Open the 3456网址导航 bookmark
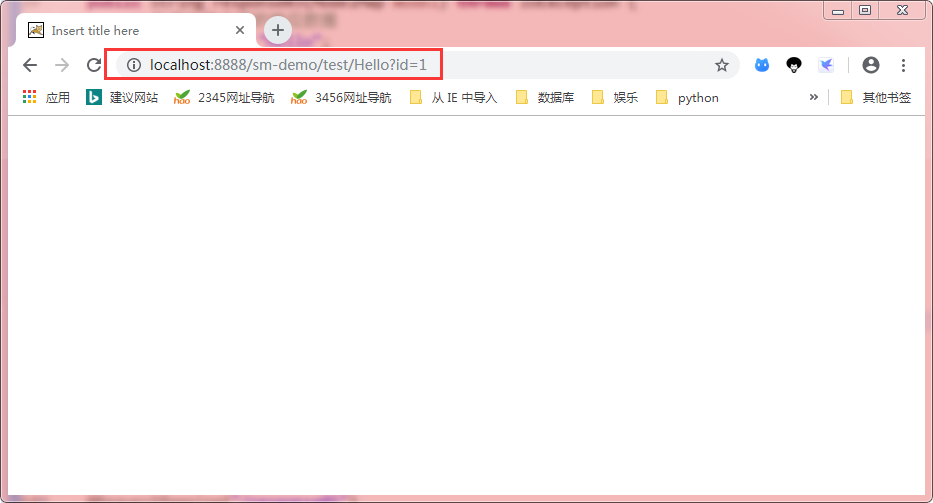The image size is (933, 503). [342, 98]
